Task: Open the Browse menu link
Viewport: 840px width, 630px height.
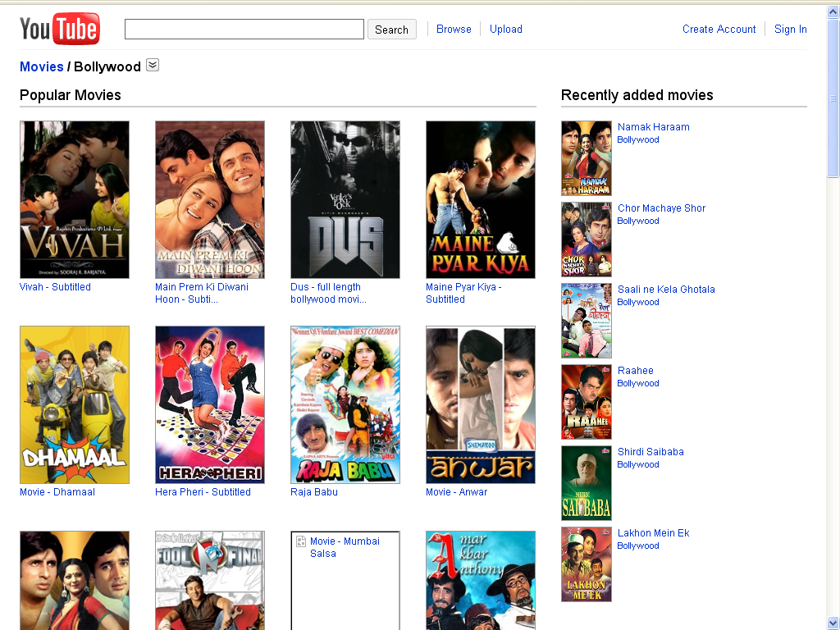Action: coord(454,29)
